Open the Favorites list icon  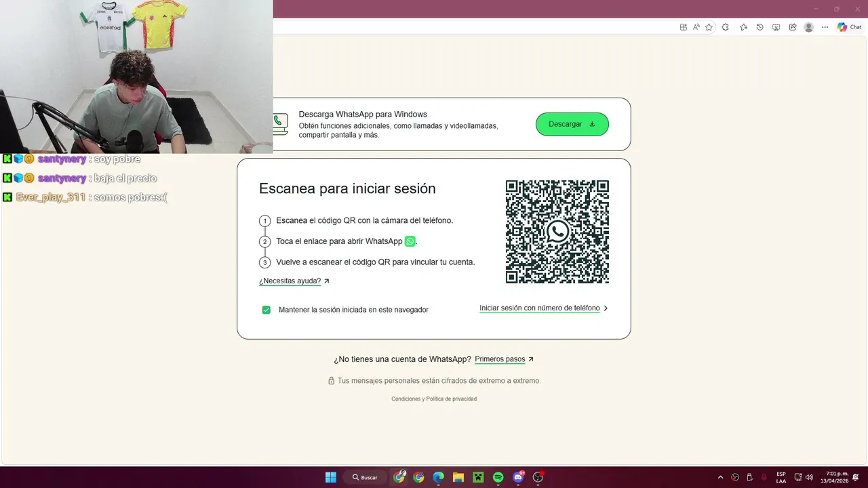[743, 27]
